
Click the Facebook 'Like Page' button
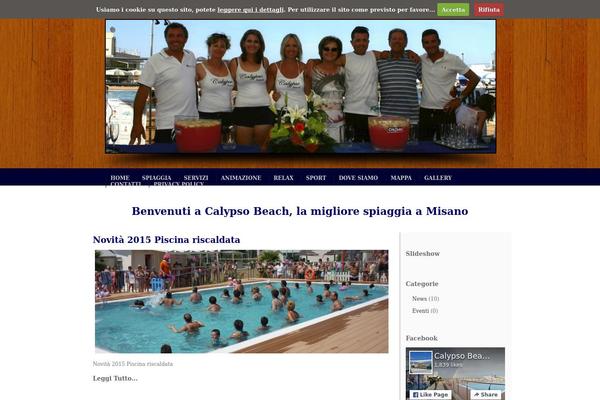(x=430, y=395)
